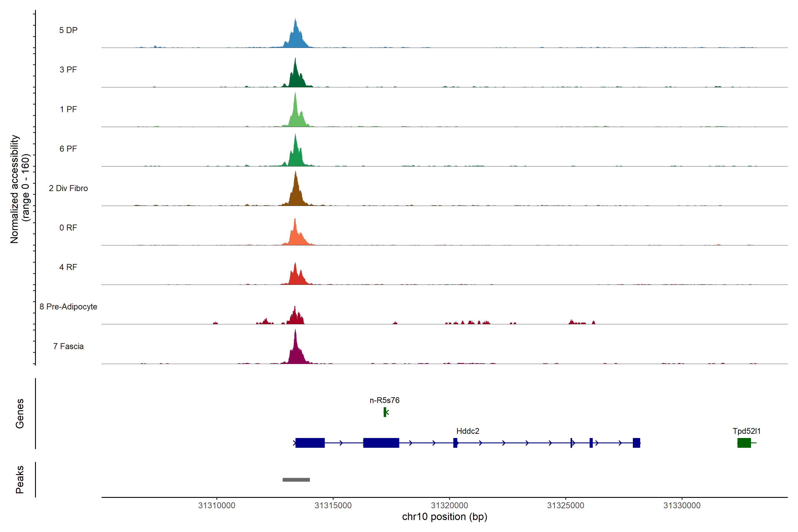Click the gray peak bar in Peaks track
The width and height of the screenshot is (798, 532).
click(296, 479)
